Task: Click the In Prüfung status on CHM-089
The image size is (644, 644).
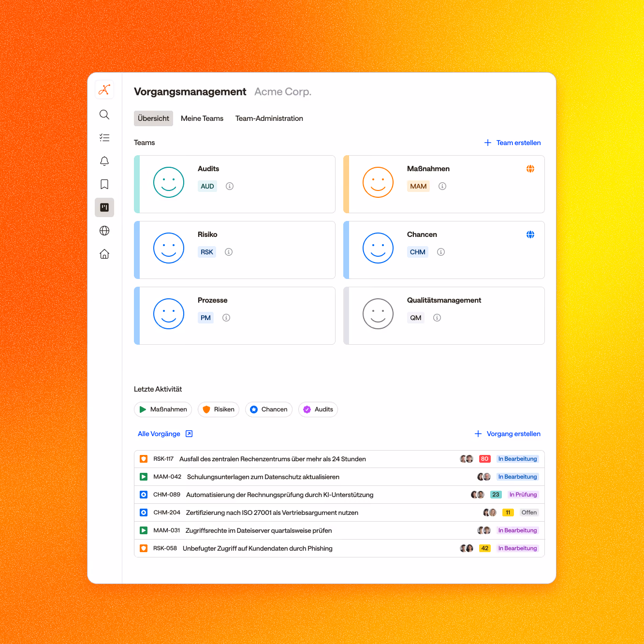Action: coord(523,495)
